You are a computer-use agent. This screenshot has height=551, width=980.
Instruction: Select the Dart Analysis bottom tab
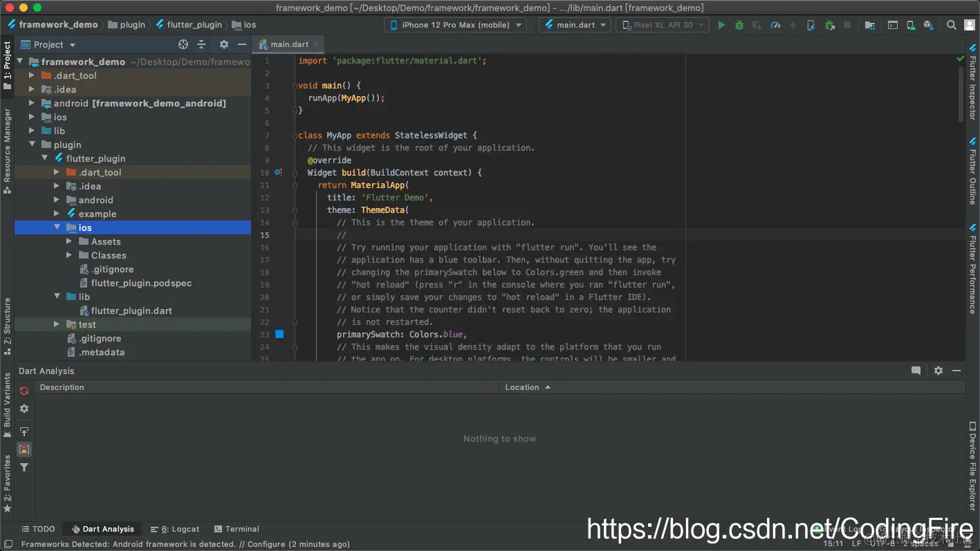tap(102, 529)
